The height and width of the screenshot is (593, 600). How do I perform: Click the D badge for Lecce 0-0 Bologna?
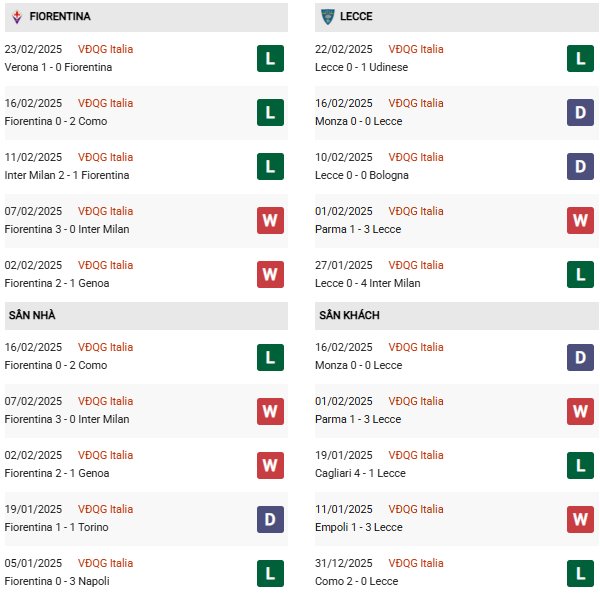tap(580, 166)
